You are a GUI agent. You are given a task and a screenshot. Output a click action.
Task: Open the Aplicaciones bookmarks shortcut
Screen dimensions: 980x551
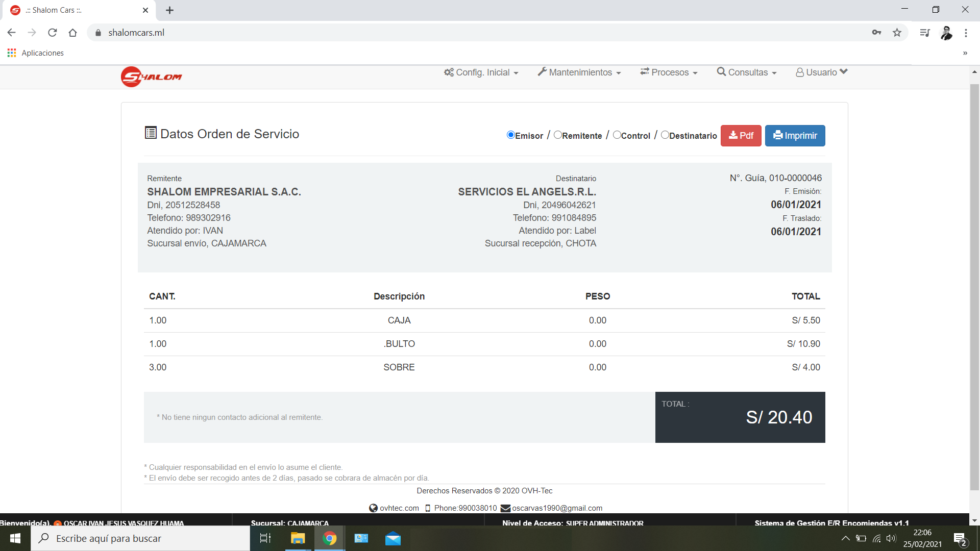36,53
